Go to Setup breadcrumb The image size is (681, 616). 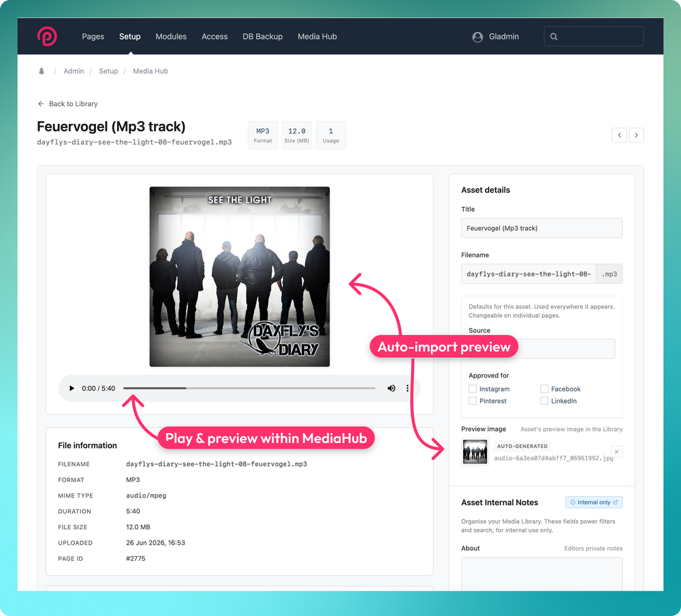tap(108, 71)
